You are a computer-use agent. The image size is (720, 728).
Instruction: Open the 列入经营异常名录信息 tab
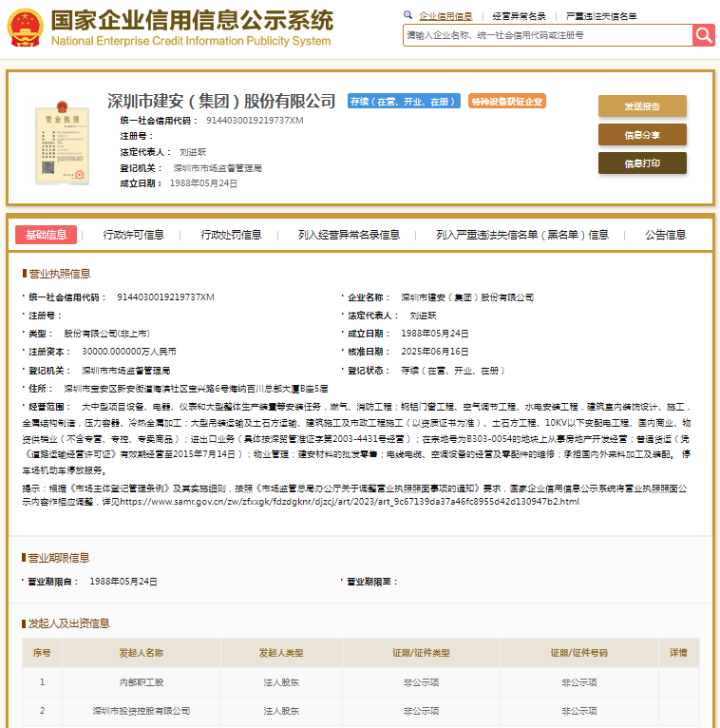[x=349, y=235]
